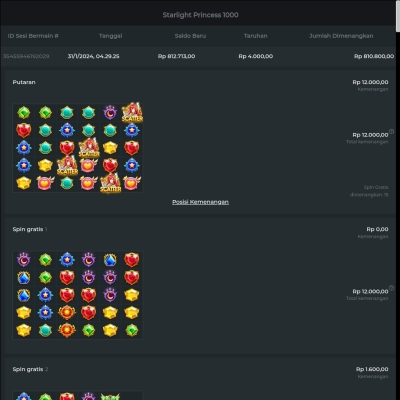Viewport: 400px width, 400px height.
Task: Click the green gem in Spin gratis 1 bottom-right cell
Action: (132, 330)
